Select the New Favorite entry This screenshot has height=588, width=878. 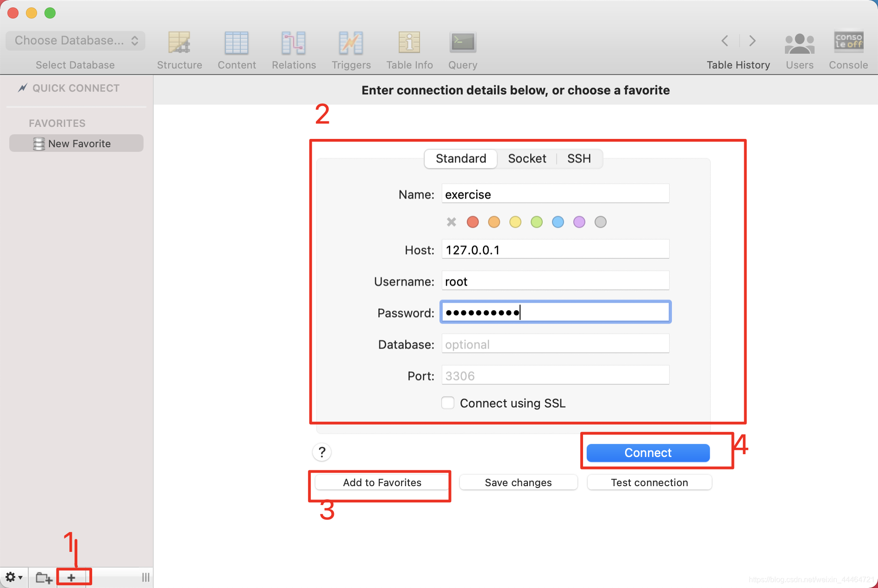[76, 144]
